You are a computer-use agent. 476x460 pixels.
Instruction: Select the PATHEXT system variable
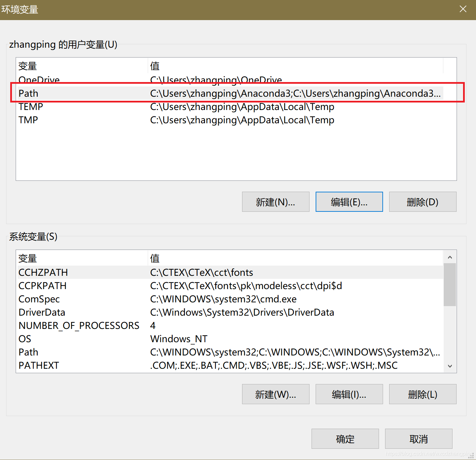click(x=230, y=365)
